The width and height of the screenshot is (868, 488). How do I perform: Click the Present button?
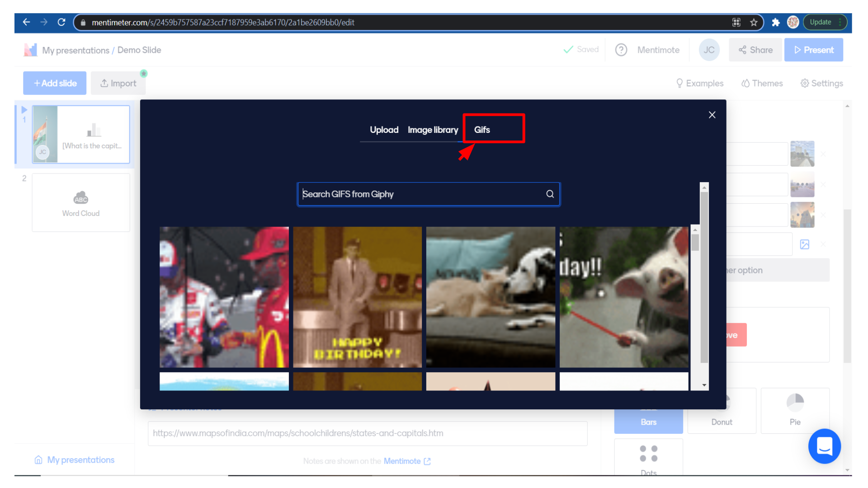(x=813, y=50)
